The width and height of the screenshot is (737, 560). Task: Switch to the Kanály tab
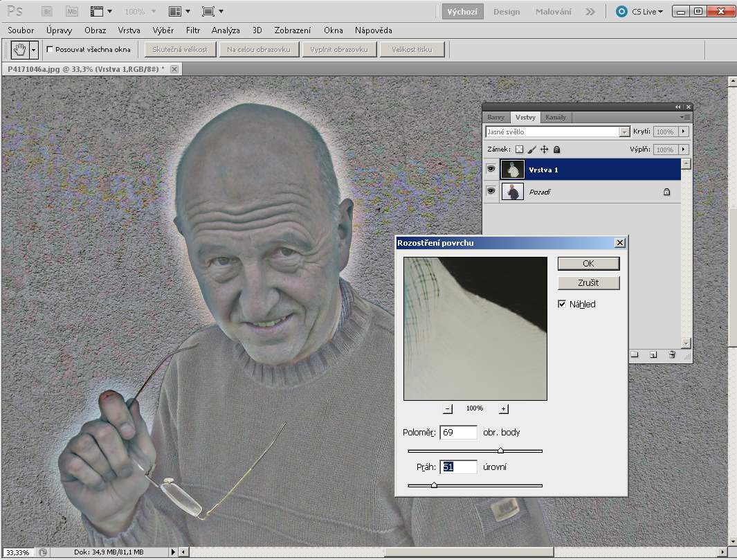(555, 118)
